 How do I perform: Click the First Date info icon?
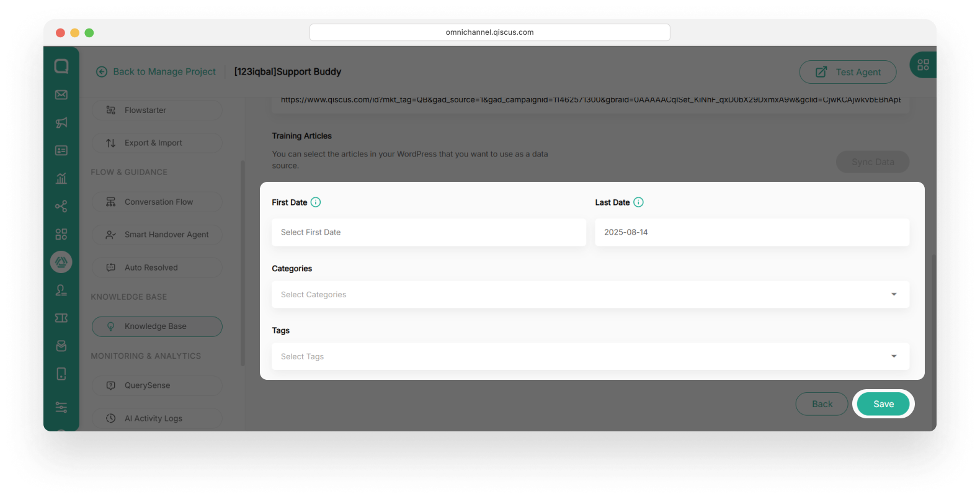click(x=316, y=202)
